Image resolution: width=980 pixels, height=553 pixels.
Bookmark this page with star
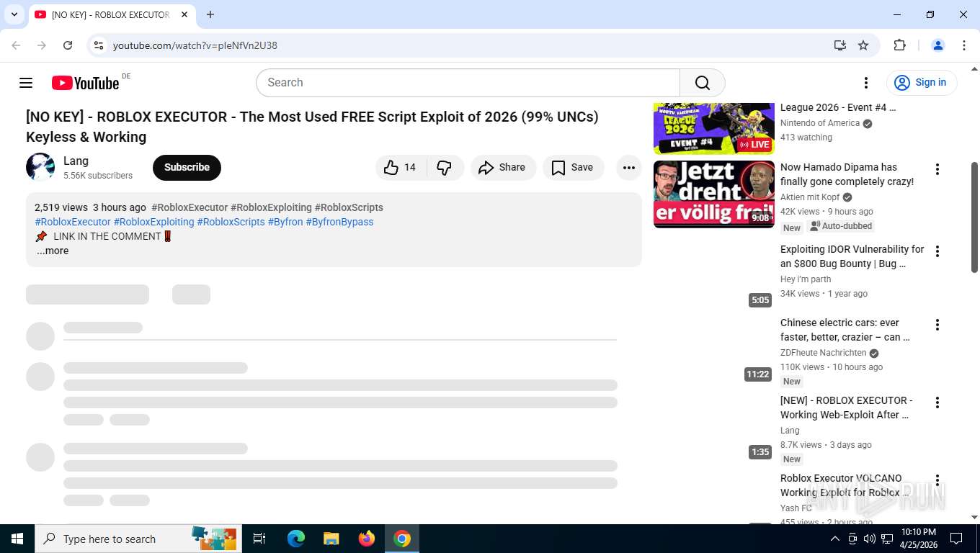[x=863, y=45]
